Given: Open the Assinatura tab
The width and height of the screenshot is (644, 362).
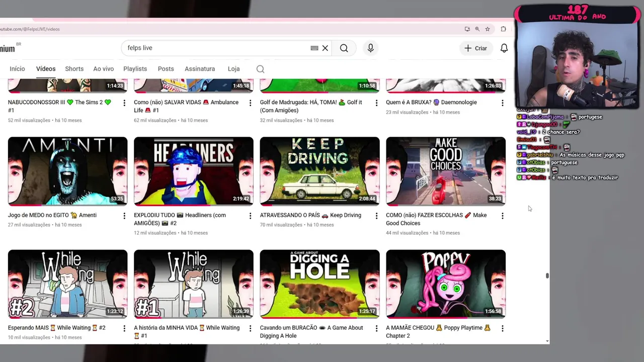Looking at the screenshot, I should click(200, 69).
